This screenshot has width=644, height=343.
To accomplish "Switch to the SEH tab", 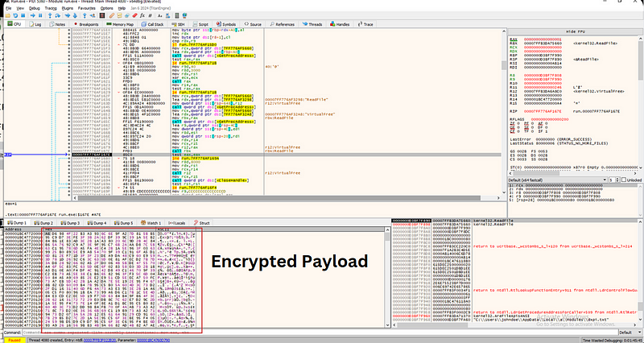I will pos(178,24).
